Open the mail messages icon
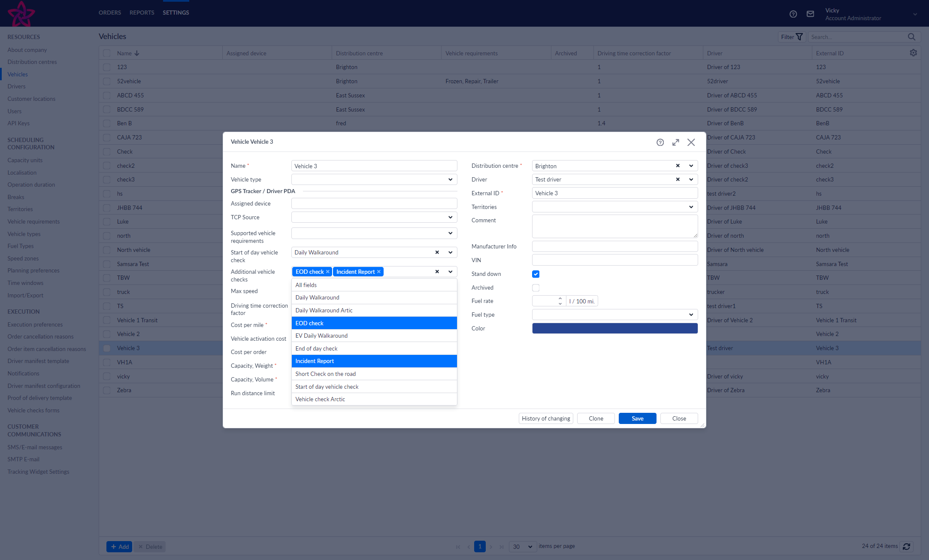The width and height of the screenshot is (929, 560). tap(810, 14)
